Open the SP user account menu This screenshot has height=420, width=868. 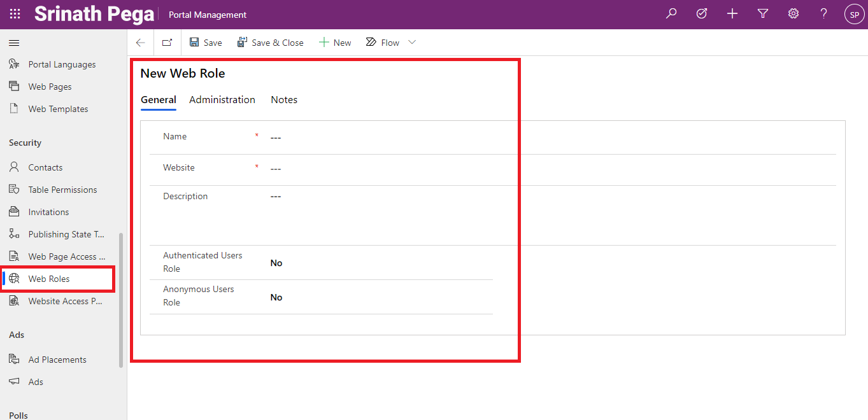click(854, 14)
